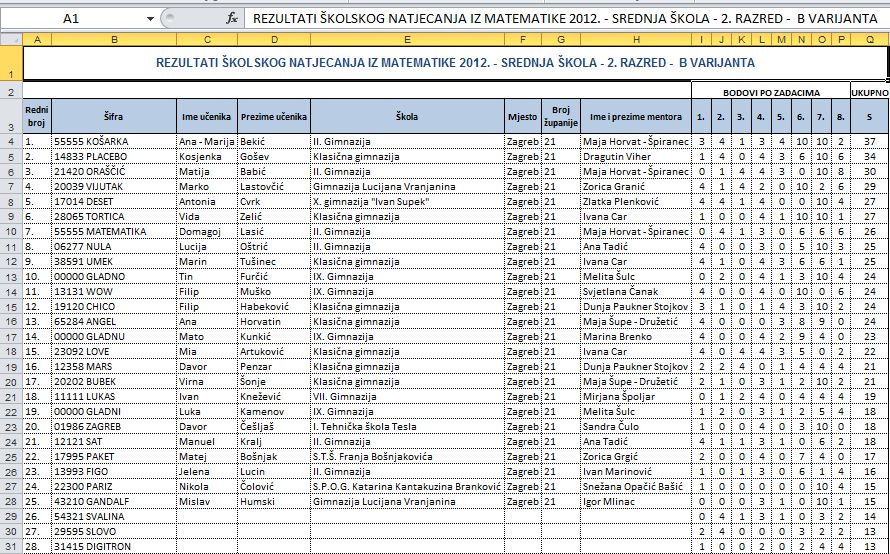This screenshot has width=890, height=554.
Task: Click school cell 'VII. Gimnazija'
Action: [408, 397]
